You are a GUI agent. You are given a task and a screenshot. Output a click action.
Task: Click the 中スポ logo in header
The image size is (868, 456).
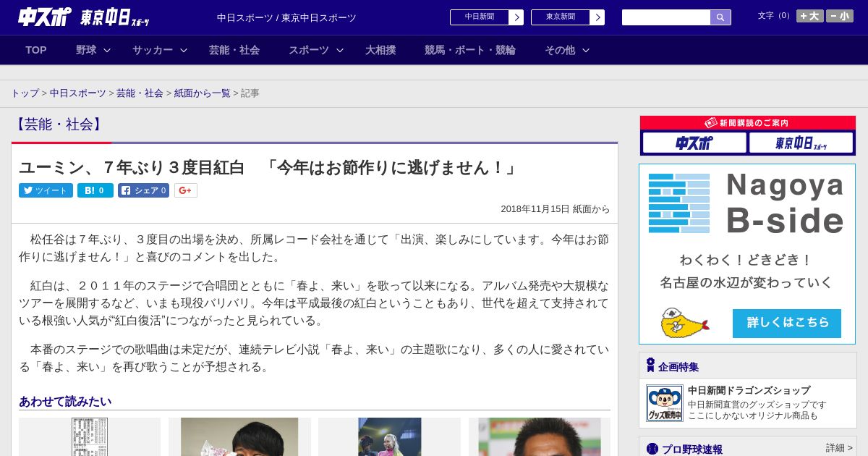point(45,17)
